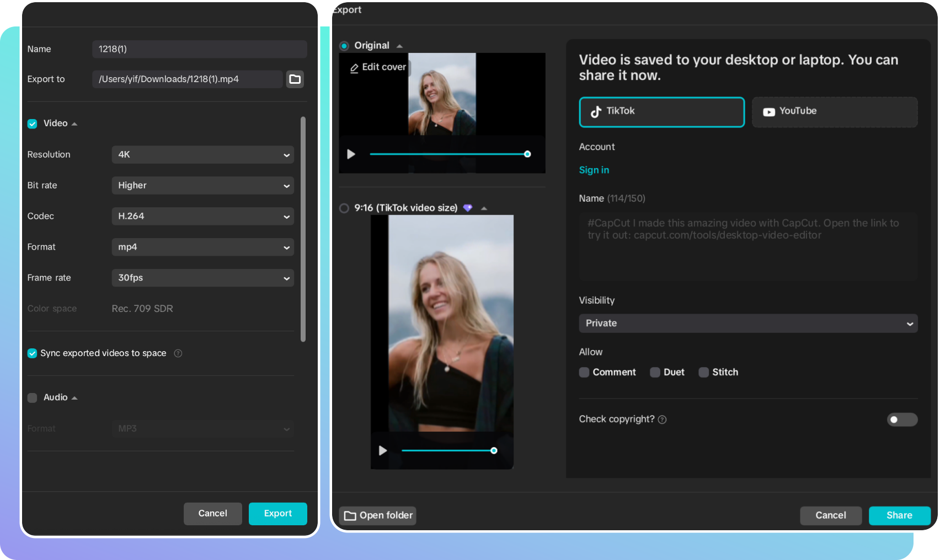Screen dimensions: 940x560
Task: Turn on the Check copyright toggle
Action: point(902,419)
